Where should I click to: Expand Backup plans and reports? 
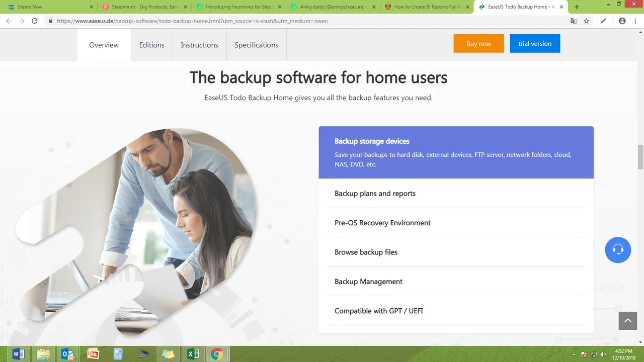click(x=456, y=194)
